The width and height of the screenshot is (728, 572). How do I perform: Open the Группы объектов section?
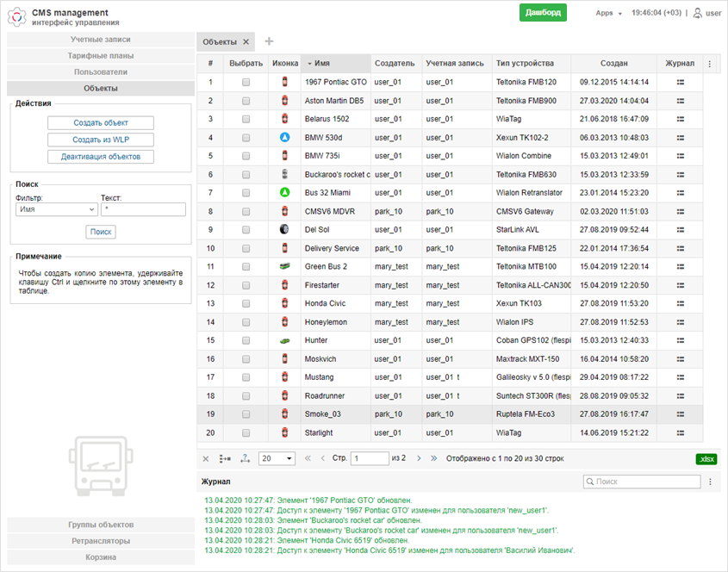pos(101,525)
